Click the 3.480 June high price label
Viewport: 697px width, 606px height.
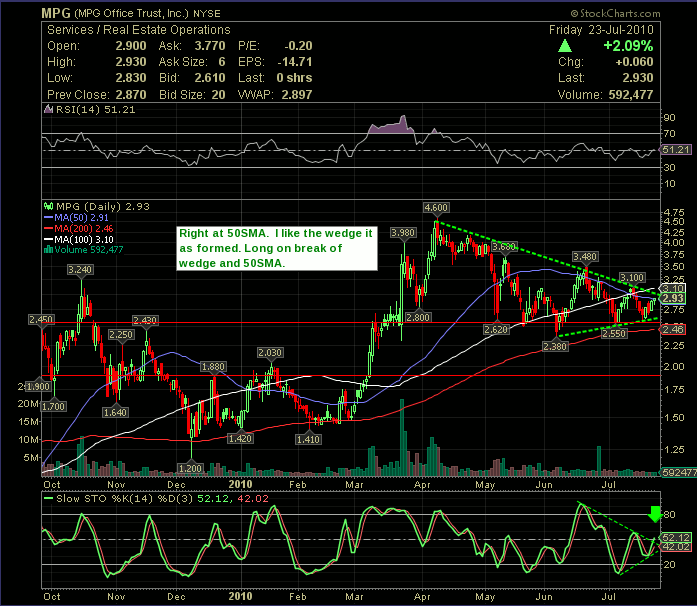point(585,257)
